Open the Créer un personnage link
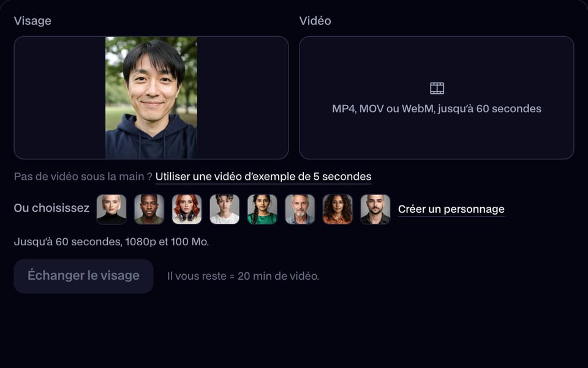This screenshot has width=588, height=368. (451, 209)
